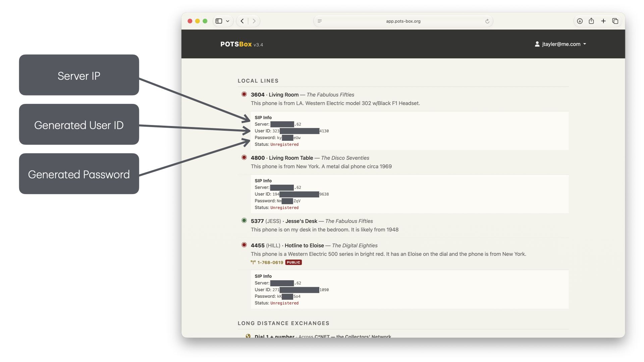644x362 pixels.
Task: Select text 'This phone is from LA'
Action: coord(277,103)
